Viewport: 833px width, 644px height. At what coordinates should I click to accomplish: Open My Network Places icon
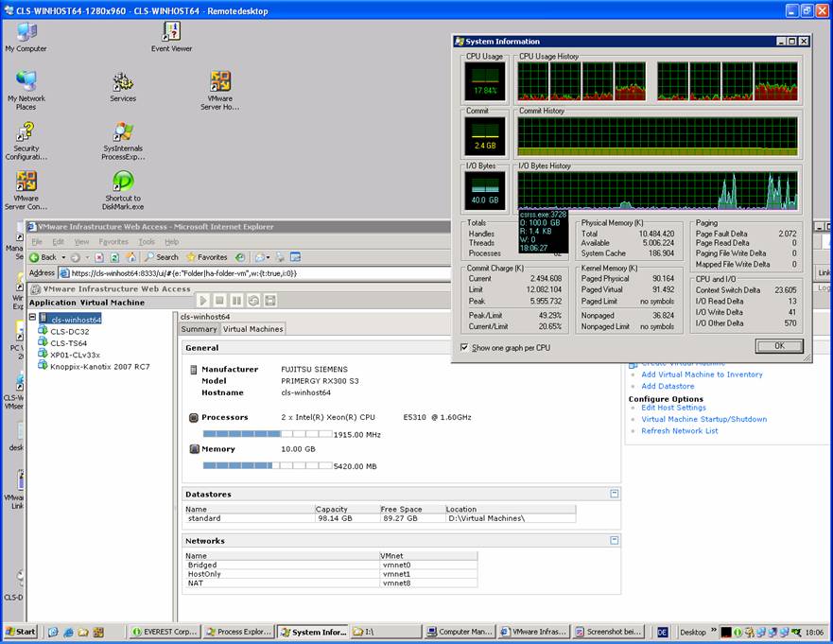(x=26, y=91)
